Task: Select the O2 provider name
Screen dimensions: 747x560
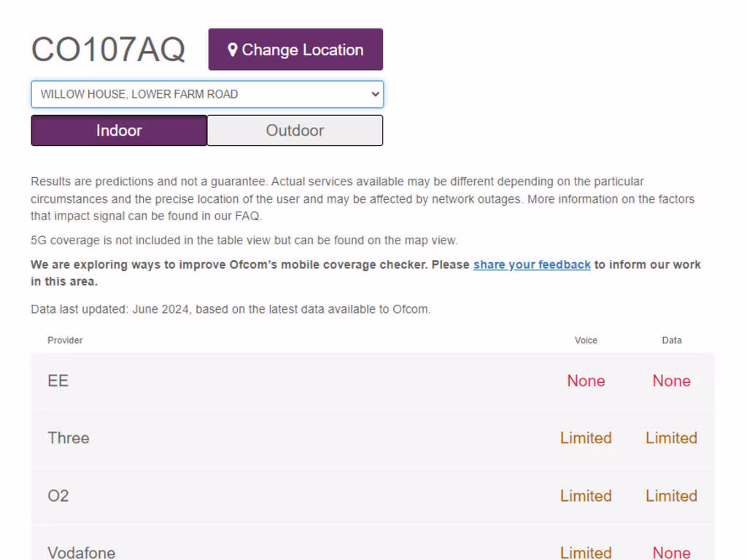Action: [58, 496]
